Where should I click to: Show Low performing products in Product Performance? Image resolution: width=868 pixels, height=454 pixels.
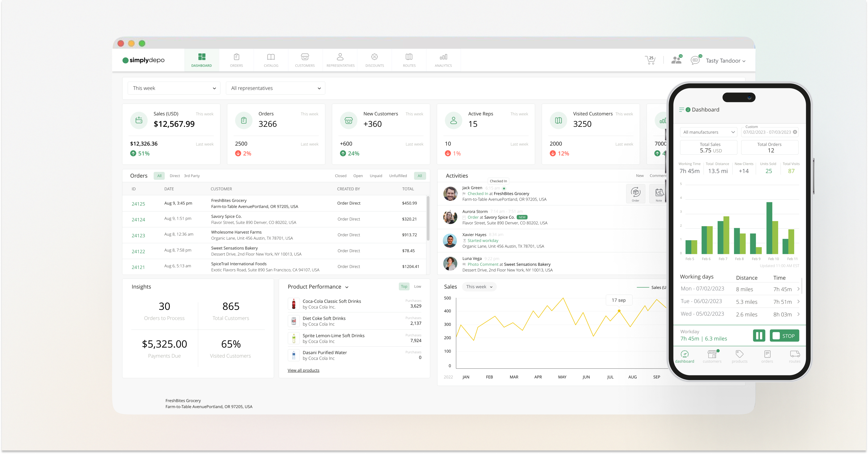pos(418,286)
